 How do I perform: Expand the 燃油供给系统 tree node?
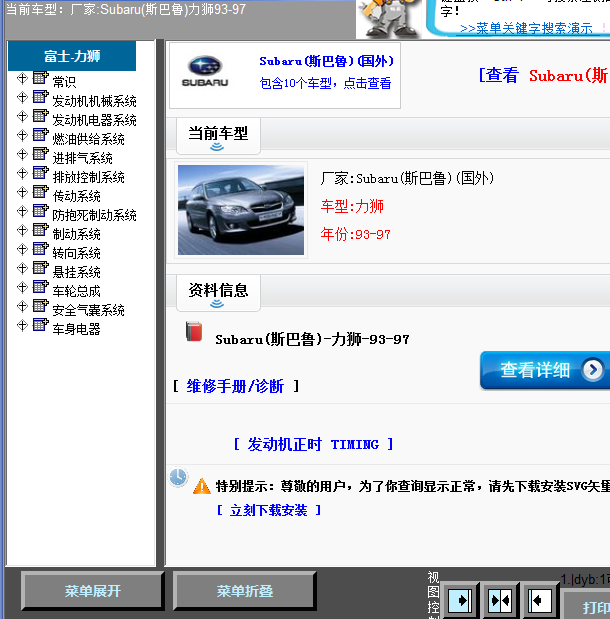(22, 135)
